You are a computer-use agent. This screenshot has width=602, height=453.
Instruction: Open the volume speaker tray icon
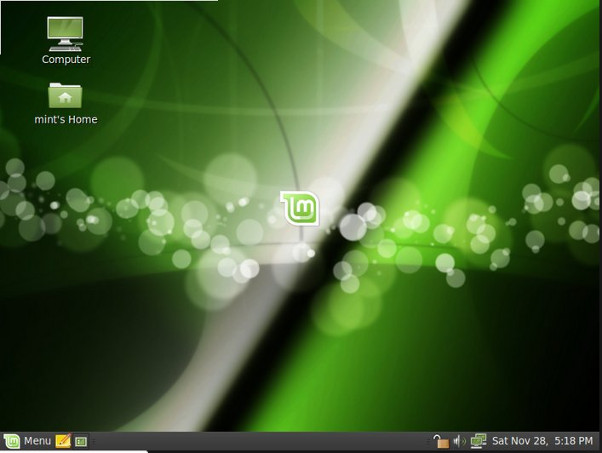pos(459,441)
